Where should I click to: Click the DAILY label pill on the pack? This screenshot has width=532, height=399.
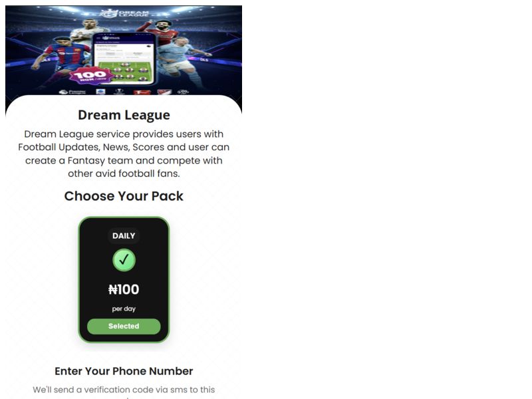tap(124, 236)
